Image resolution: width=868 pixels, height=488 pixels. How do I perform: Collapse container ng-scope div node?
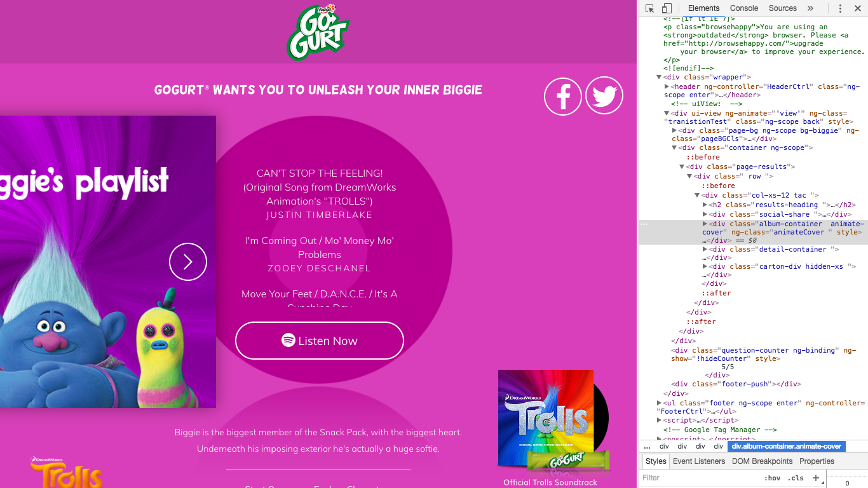[x=674, y=148]
